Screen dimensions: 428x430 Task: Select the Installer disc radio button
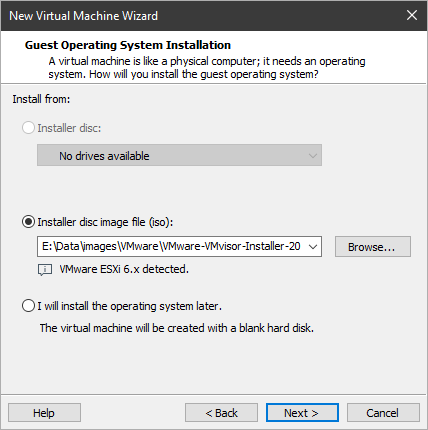point(28,128)
